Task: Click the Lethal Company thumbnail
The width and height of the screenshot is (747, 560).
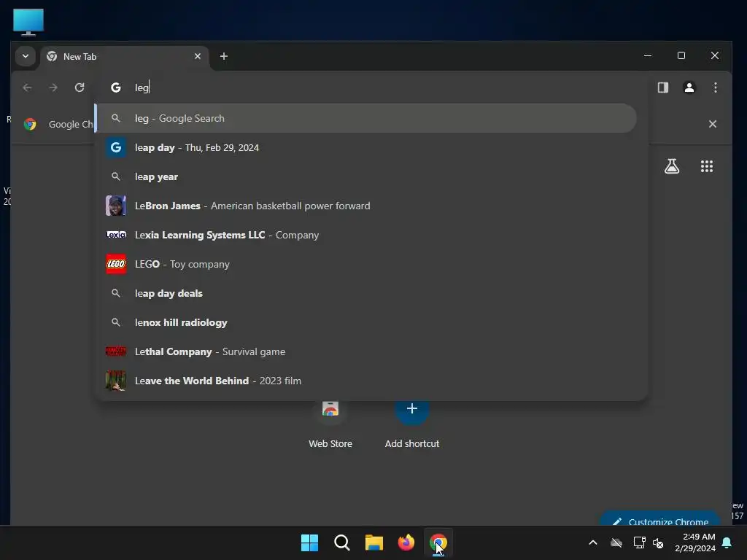Action: pos(116,351)
